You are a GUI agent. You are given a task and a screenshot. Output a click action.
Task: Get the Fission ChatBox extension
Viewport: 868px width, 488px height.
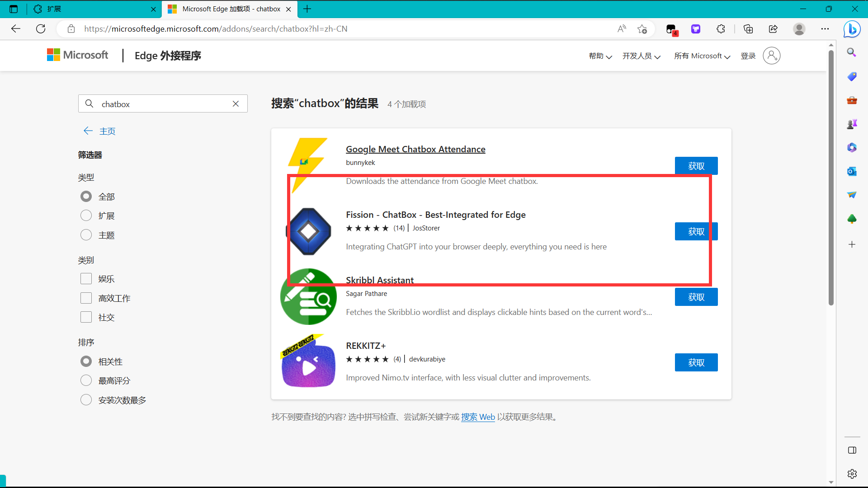696,231
